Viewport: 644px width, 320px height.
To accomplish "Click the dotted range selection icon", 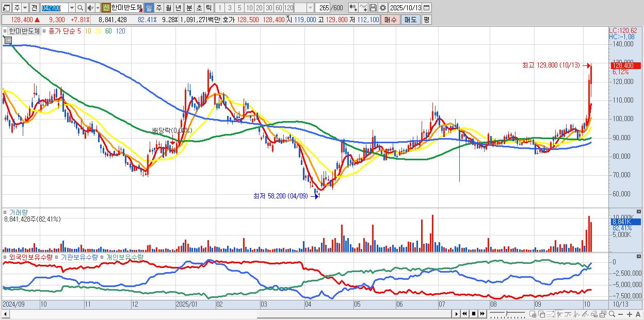I will tap(550, 314).
